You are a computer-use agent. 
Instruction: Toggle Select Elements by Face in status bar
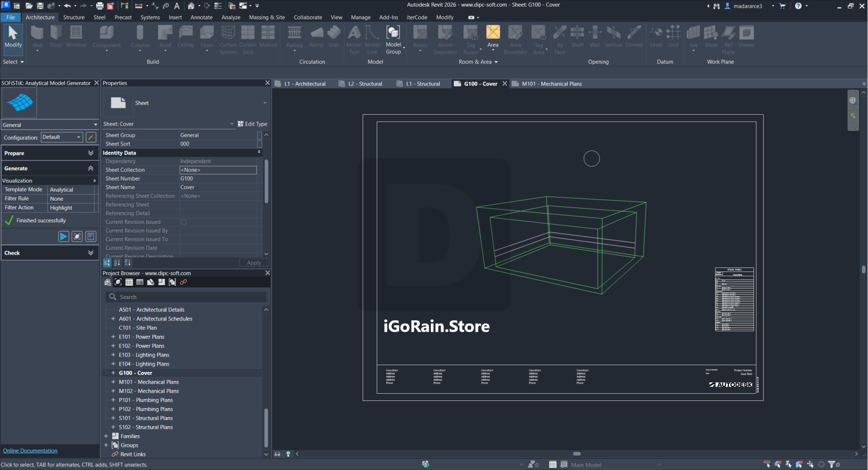pyautogui.click(x=799, y=464)
